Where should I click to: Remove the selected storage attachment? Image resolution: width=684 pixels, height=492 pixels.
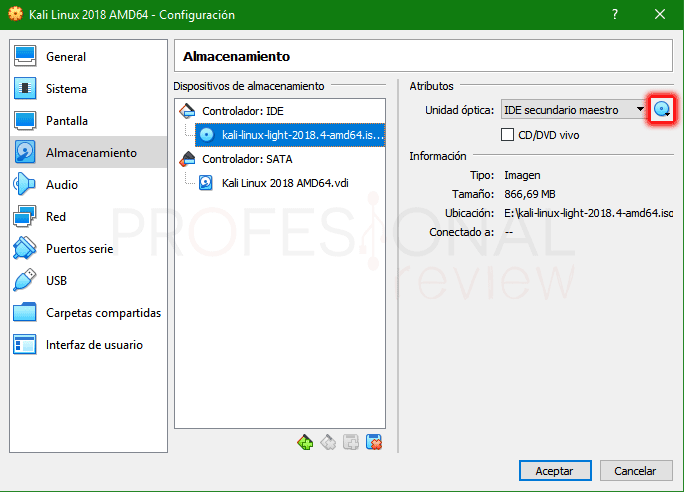(374, 443)
